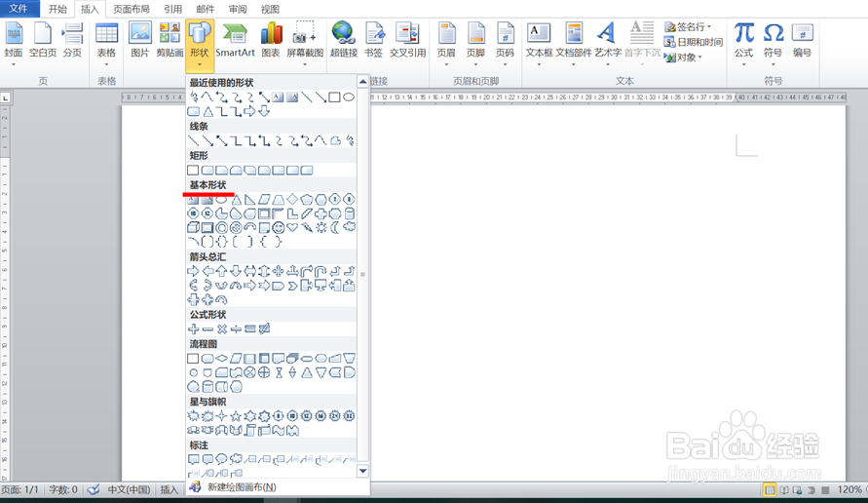Click 新建绘图画布(N) at gallery bottom

[242, 487]
